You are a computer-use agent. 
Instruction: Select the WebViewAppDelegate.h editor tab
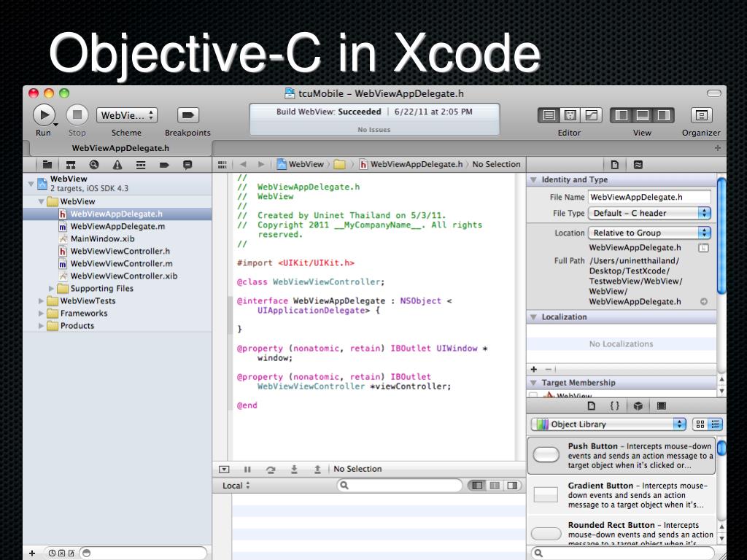click(x=120, y=148)
